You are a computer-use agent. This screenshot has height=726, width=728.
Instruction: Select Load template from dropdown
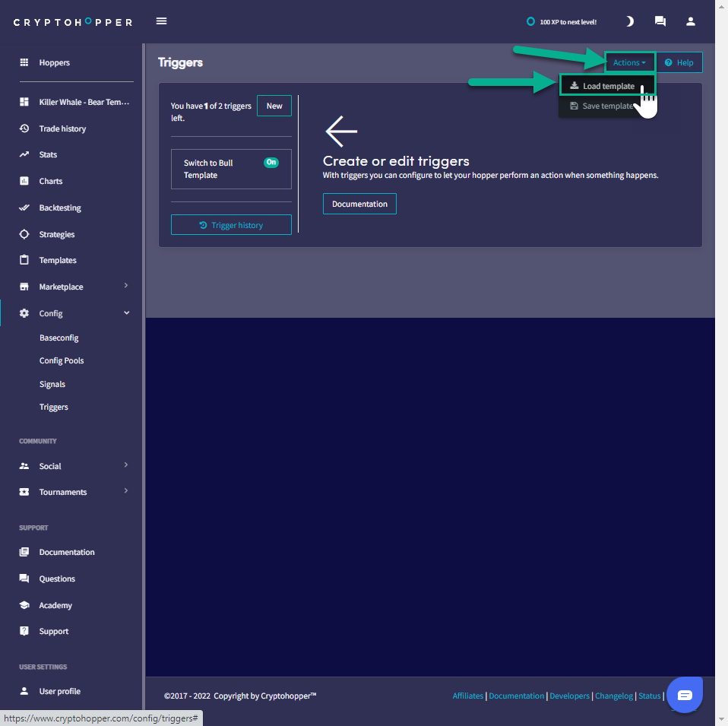click(x=607, y=86)
